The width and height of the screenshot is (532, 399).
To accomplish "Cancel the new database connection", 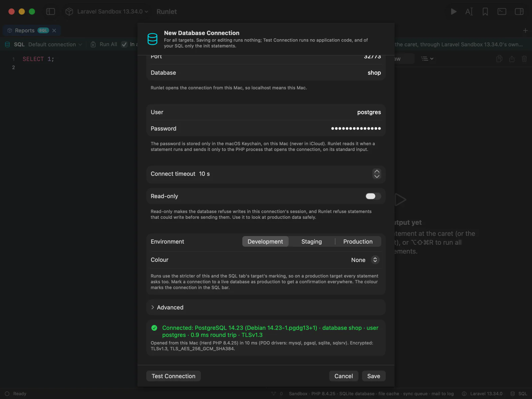I will tap(343, 376).
